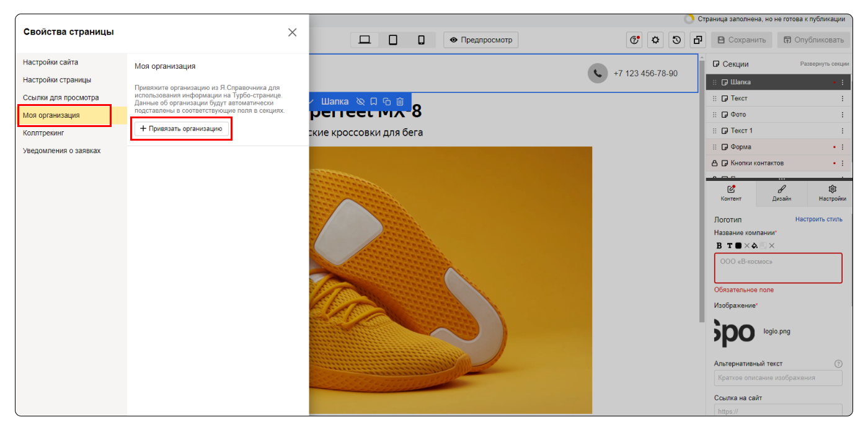Viewport: 868px width, 430px height.
Task: Open three-dot menu for Фото section
Action: point(843,115)
